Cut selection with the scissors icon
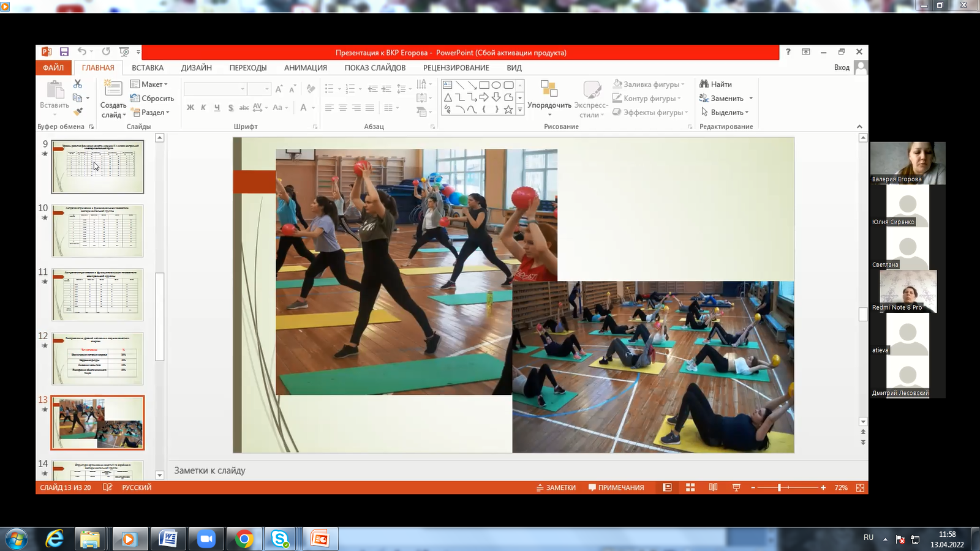This screenshot has height=551, width=980. 78,84
